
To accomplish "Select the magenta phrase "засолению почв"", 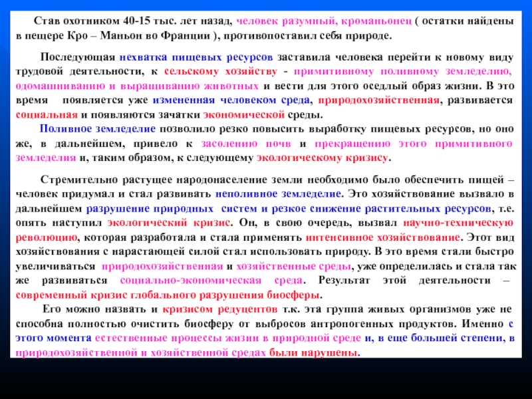I will [x=255, y=143].
